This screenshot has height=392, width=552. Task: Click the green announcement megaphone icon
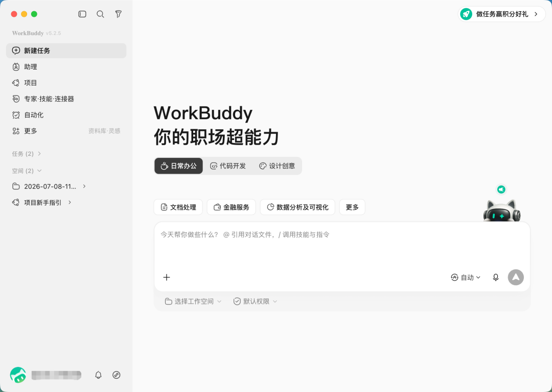(x=501, y=190)
